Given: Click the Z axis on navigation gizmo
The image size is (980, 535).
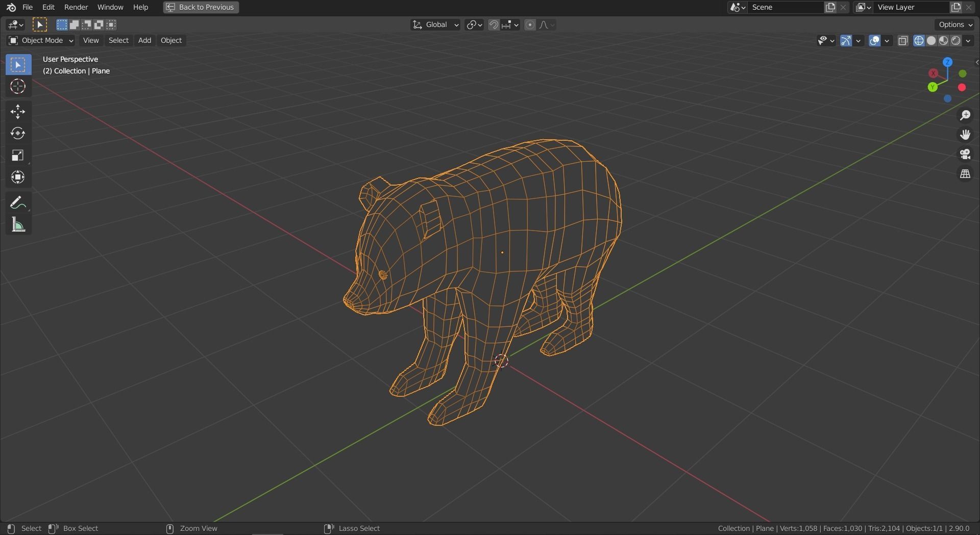Looking at the screenshot, I should click(x=947, y=62).
